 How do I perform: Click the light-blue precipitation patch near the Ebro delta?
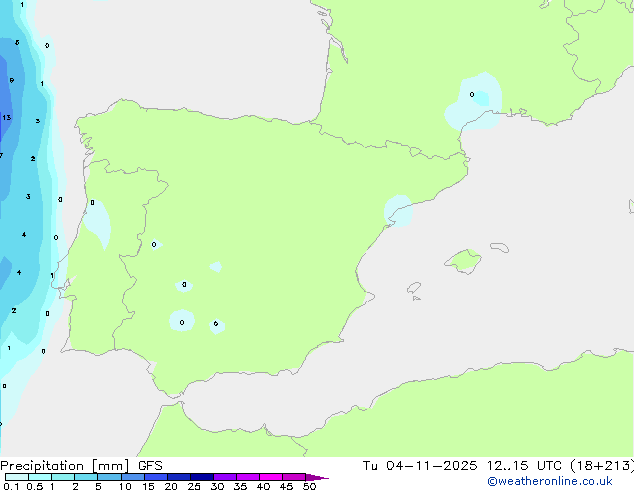coord(398,211)
